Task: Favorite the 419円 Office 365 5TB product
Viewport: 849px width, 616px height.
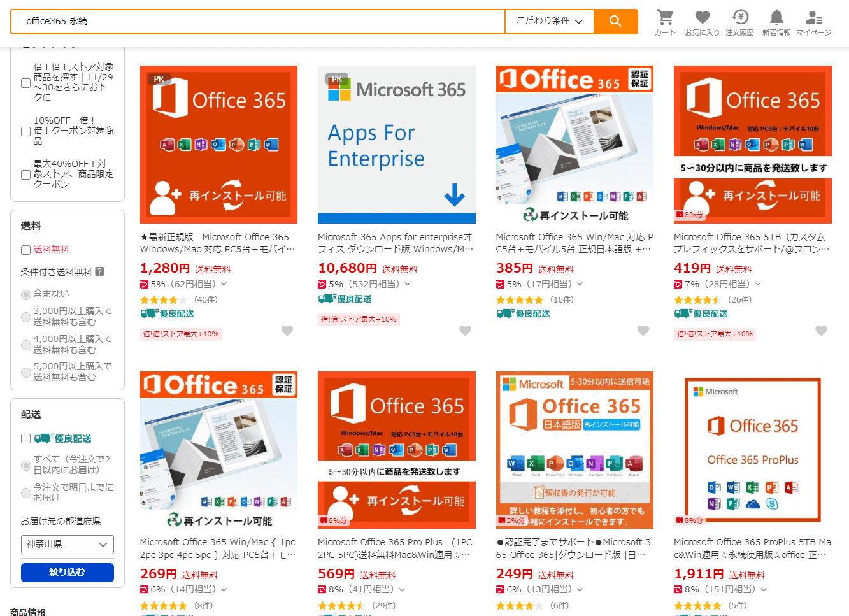Action: point(821,331)
